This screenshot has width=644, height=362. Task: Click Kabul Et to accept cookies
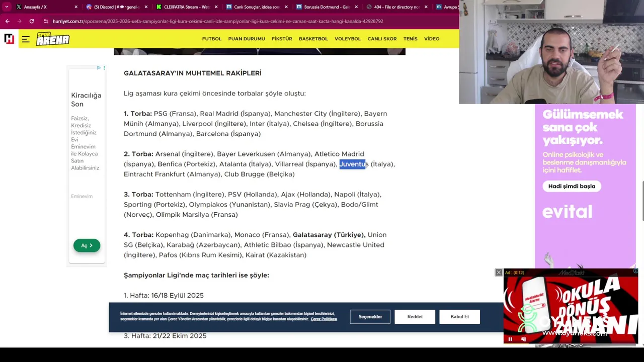click(460, 317)
